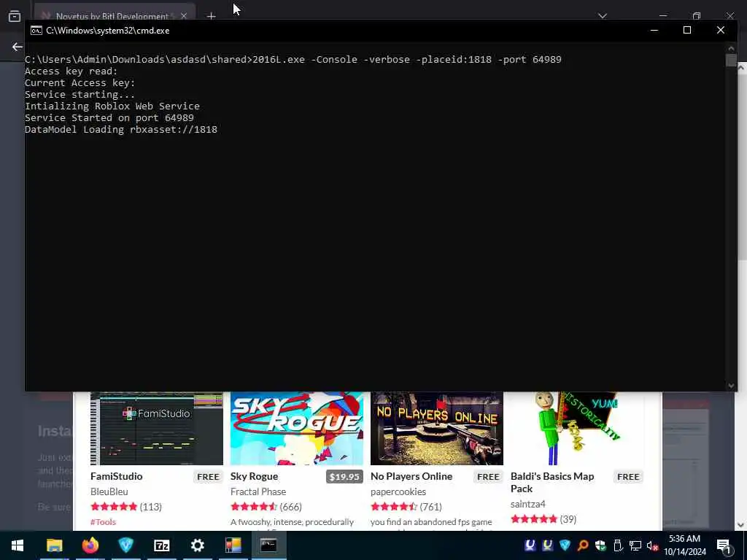Open File Explorer from the taskbar
Viewport: 747px width, 560px height.
pos(54,545)
